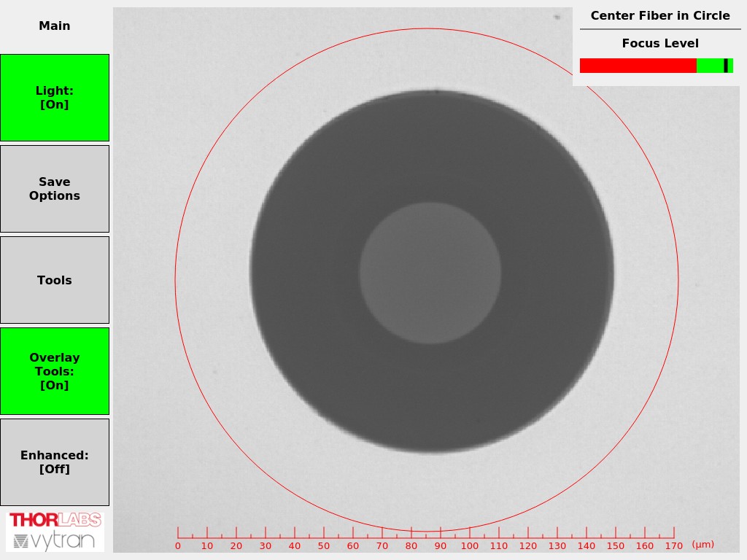Click the 50 mark on the ruler

click(324, 545)
